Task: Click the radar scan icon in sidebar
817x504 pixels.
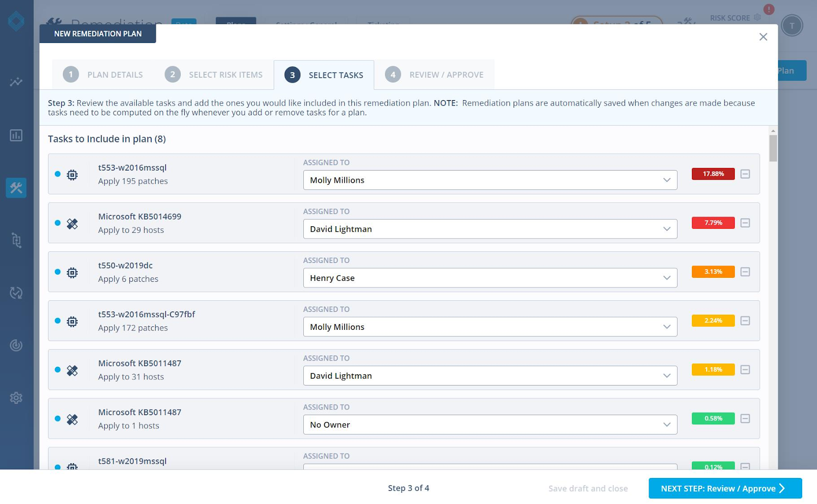Action: [16, 345]
